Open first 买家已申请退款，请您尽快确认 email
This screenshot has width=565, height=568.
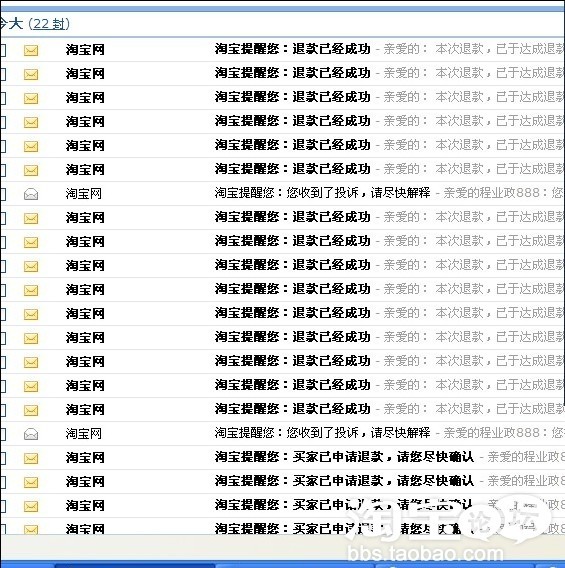344,457
